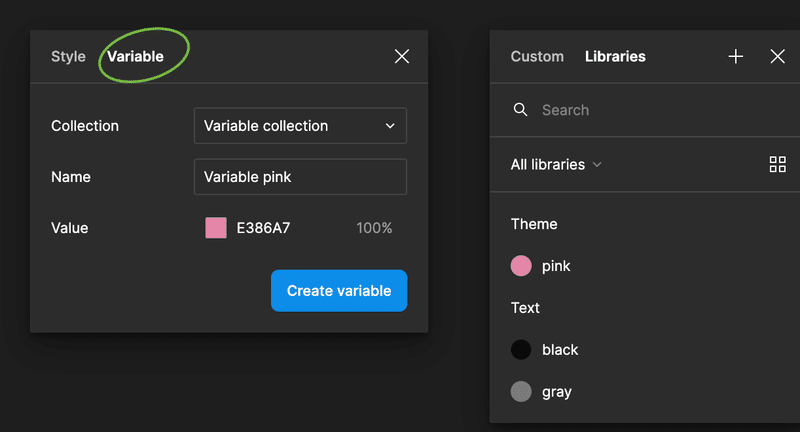Screen dimensions: 800x432
Task: Click the 100% opacity value
Action: coord(374,228)
